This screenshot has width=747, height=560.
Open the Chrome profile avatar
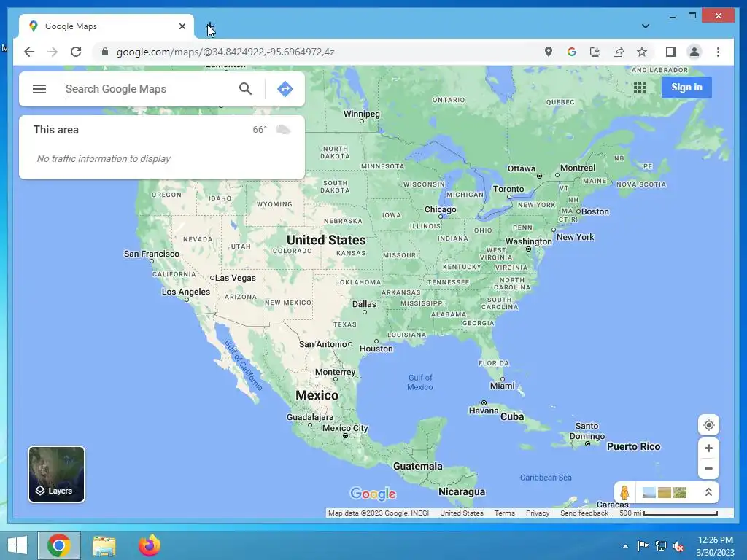694,52
